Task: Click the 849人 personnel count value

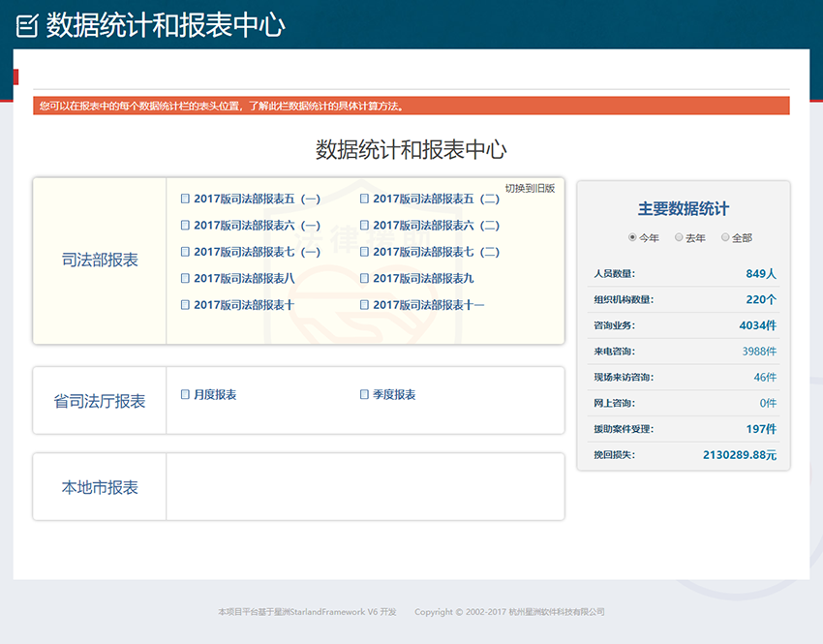Action: (x=761, y=273)
